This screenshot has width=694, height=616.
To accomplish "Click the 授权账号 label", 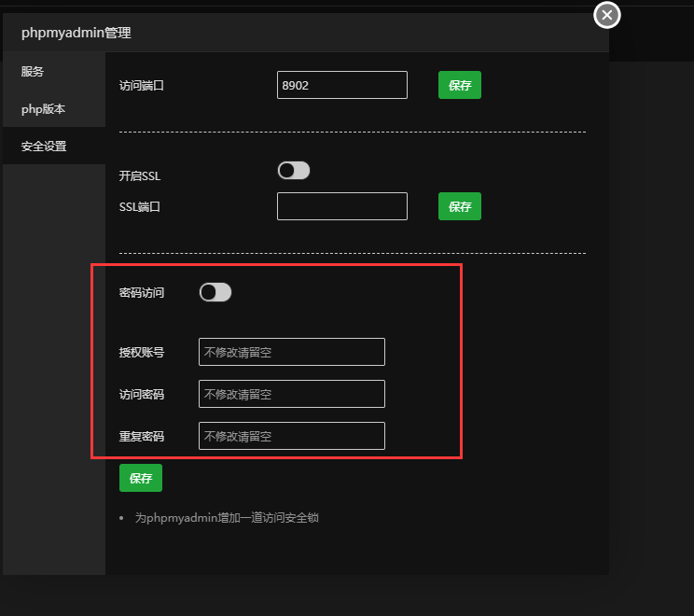I will tap(142, 353).
